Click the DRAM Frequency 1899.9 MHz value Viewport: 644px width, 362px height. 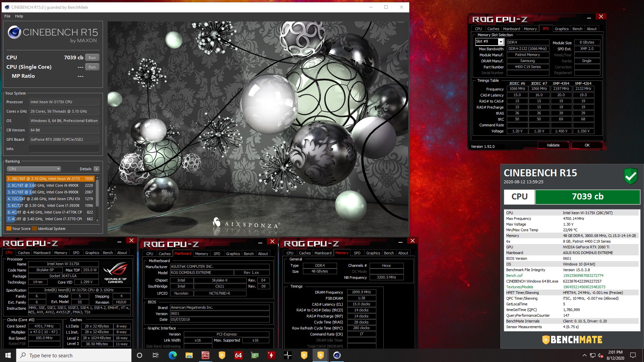click(x=361, y=292)
